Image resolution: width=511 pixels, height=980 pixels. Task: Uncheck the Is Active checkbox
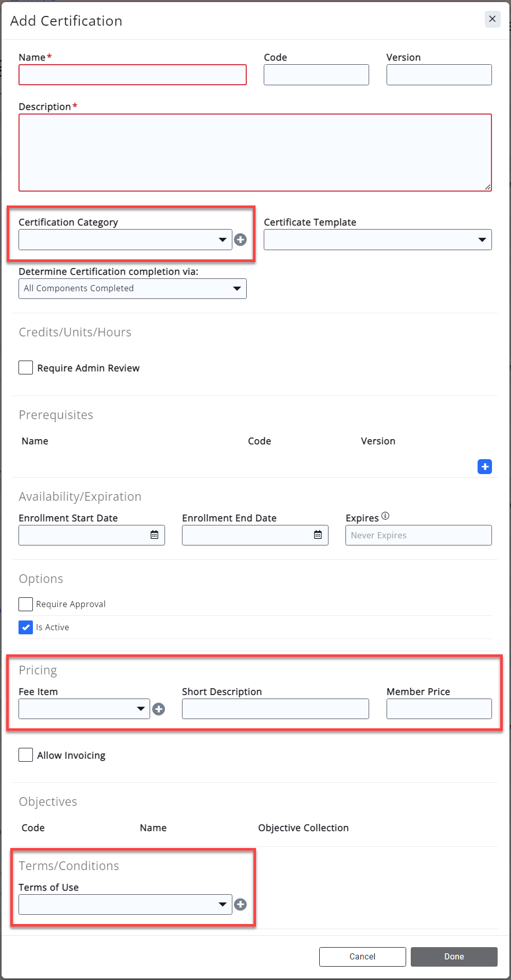[x=26, y=627]
